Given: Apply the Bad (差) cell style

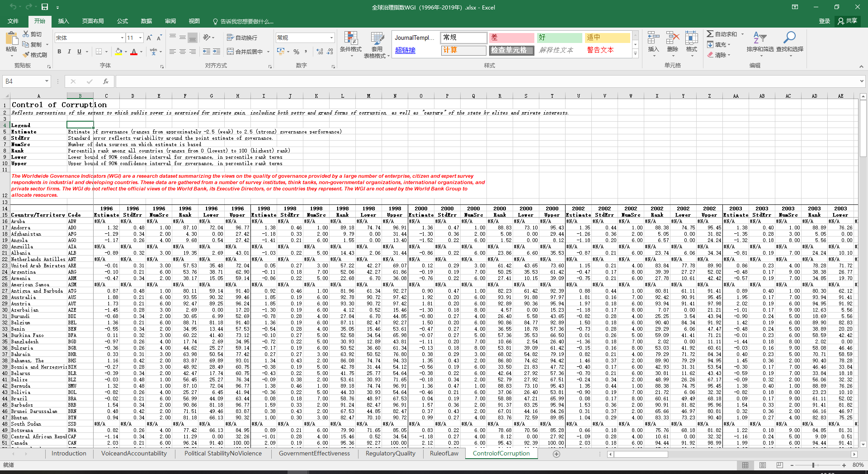Looking at the screenshot, I should [511, 38].
